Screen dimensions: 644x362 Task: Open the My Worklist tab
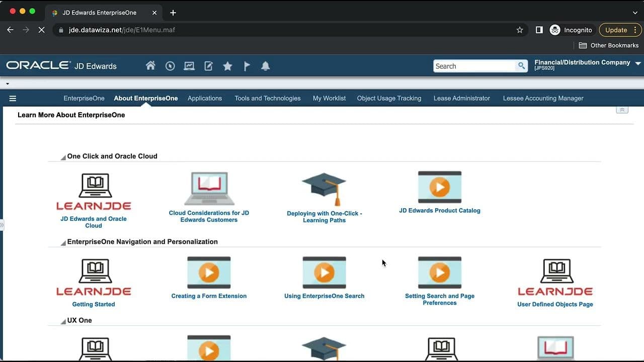pyautogui.click(x=329, y=99)
